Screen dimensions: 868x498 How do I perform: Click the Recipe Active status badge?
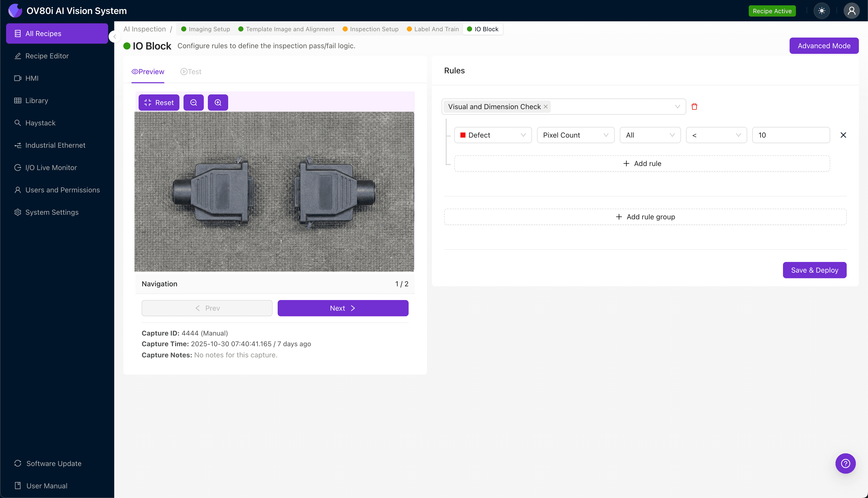pos(772,11)
